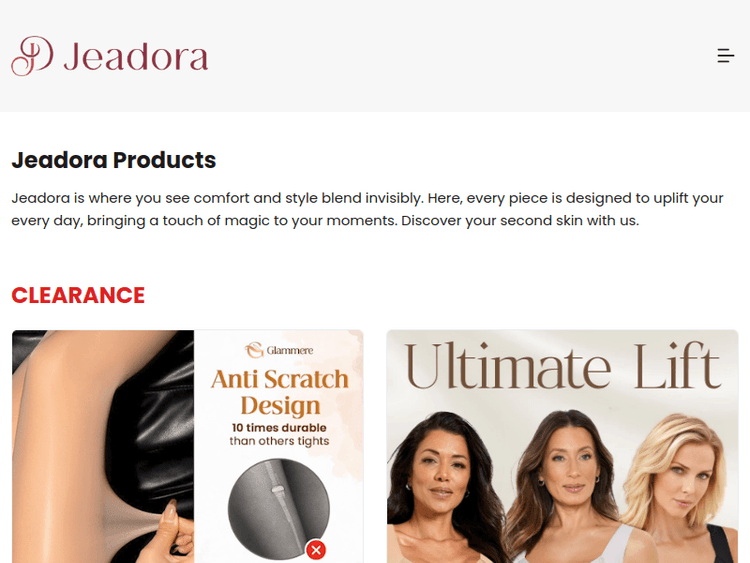Select the CLEARANCE section heading
Screen dimensions: 750x563
point(78,295)
